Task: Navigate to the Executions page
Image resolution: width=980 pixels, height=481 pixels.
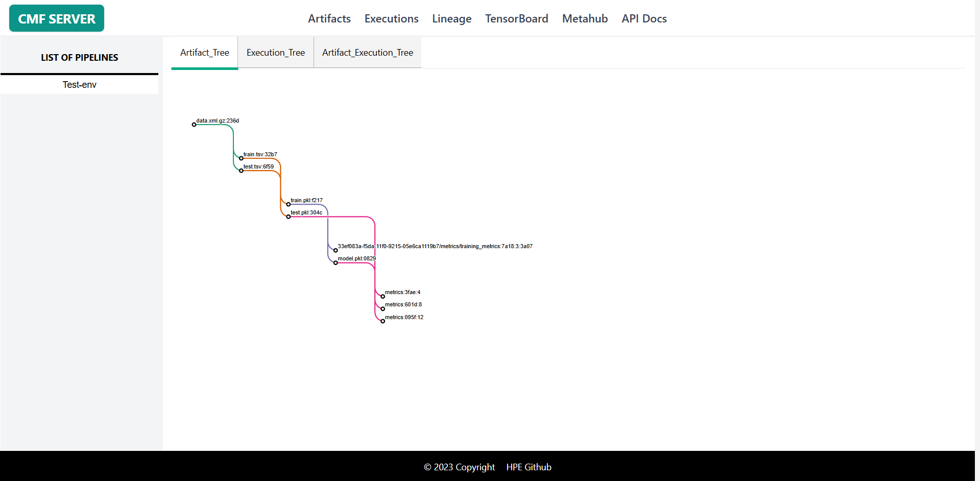Action: pos(391,18)
